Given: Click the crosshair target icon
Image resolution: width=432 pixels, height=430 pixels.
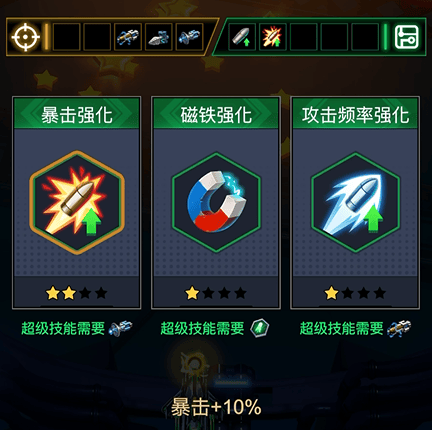Looking at the screenshot, I should coord(26,37).
